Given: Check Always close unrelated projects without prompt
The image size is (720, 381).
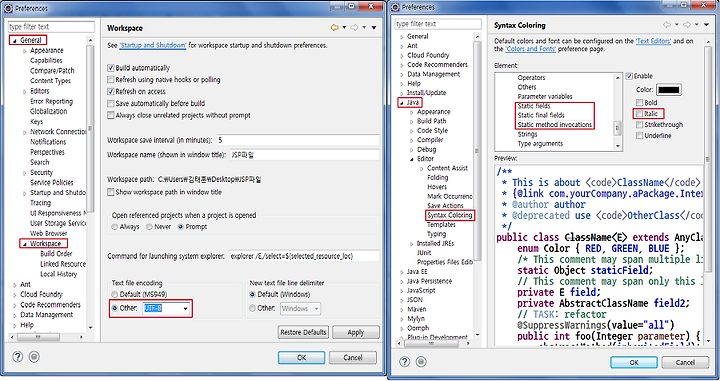Looking at the screenshot, I should point(110,115).
